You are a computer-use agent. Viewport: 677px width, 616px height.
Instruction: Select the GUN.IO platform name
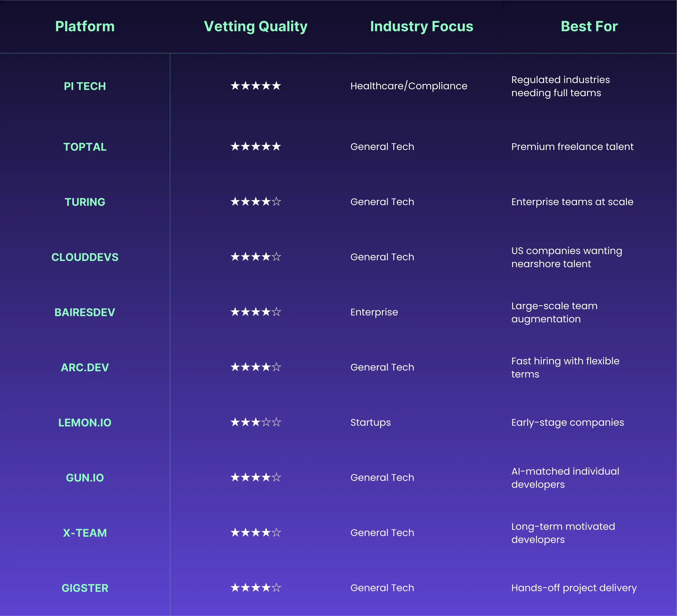coord(85,478)
